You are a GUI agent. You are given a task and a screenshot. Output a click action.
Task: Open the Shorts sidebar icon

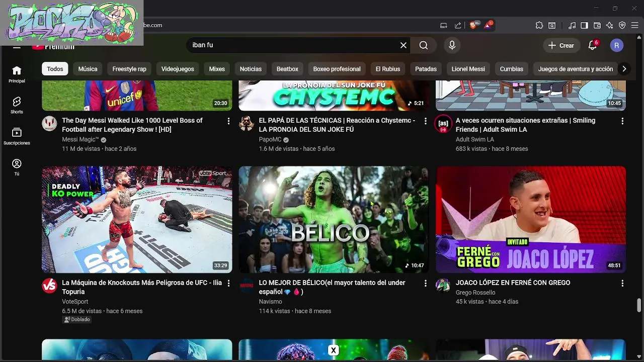tap(17, 105)
